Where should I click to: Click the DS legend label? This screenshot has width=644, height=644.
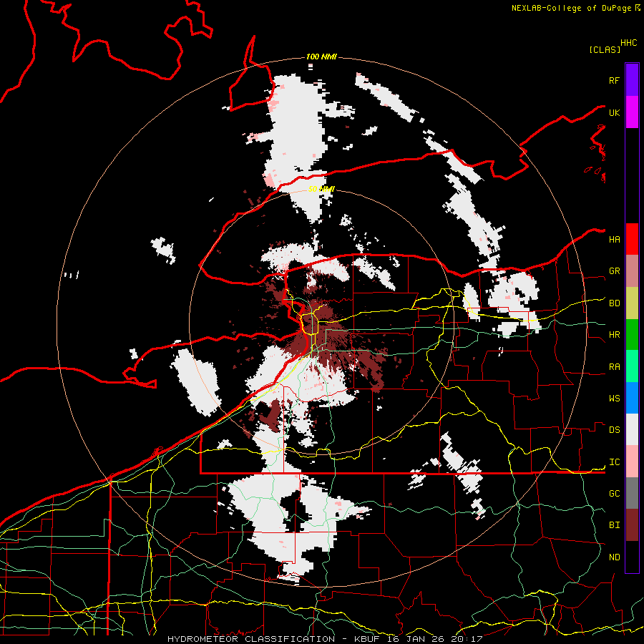pyautogui.click(x=614, y=430)
